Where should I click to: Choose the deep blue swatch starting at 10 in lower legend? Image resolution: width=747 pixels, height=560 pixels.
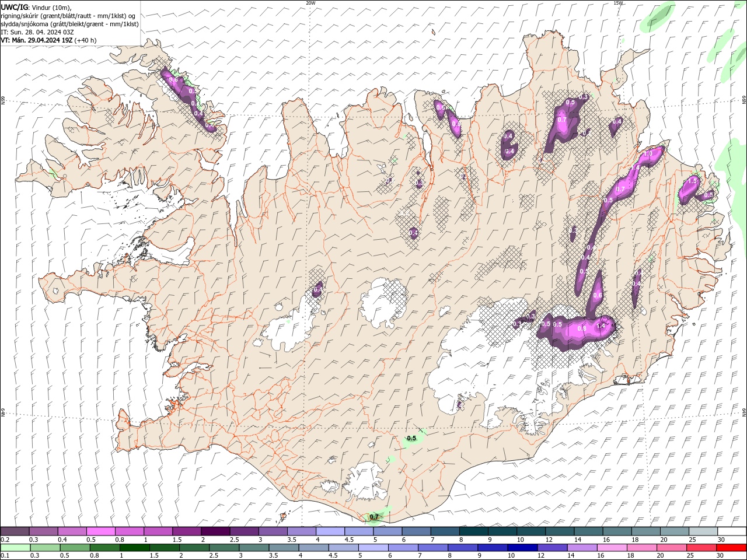(522, 548)
